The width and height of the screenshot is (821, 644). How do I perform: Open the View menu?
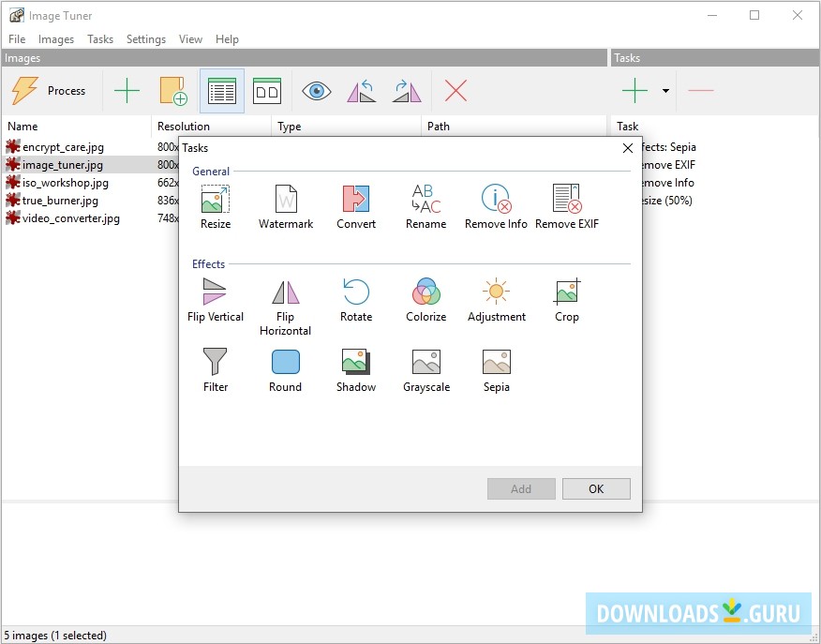click(190, 39)
